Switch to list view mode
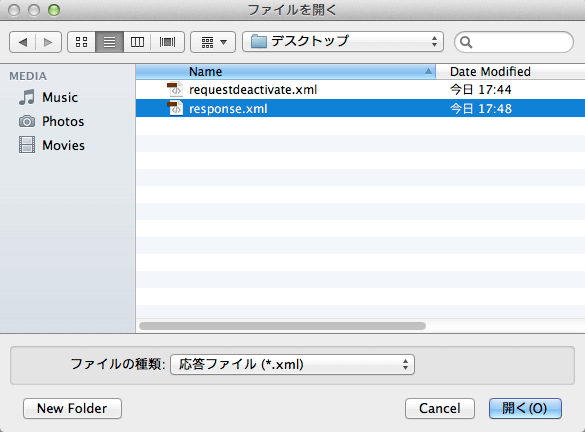 click(x=109, y=42)
